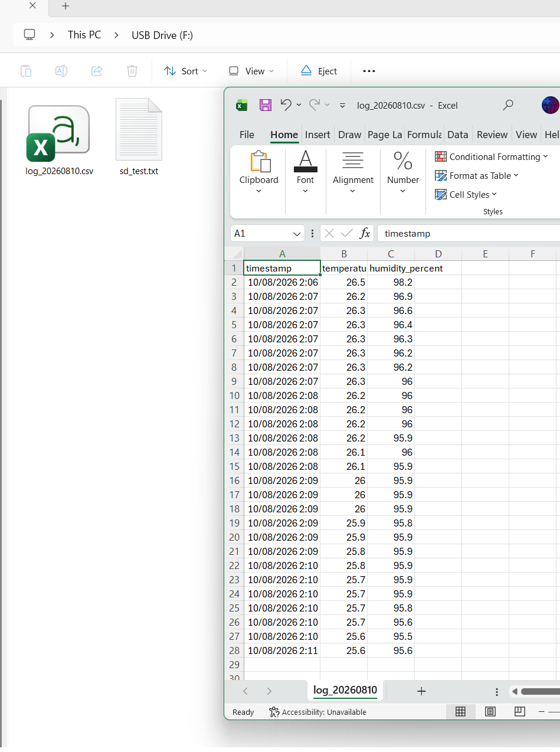The height and width of the screenshot is (752, 560).
Task: Add a new sheet with plus button
Action: pyautogui.click(x=421, y=691)
